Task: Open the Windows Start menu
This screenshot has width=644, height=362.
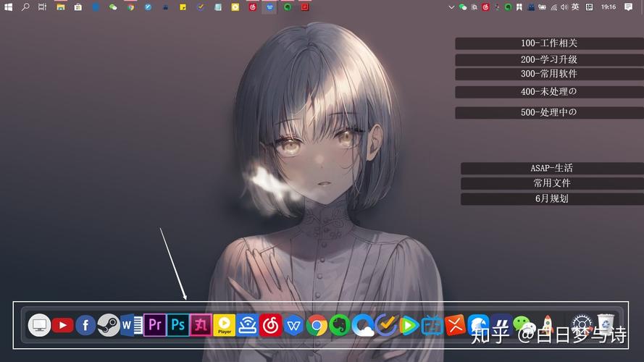Action: [8, 7]
